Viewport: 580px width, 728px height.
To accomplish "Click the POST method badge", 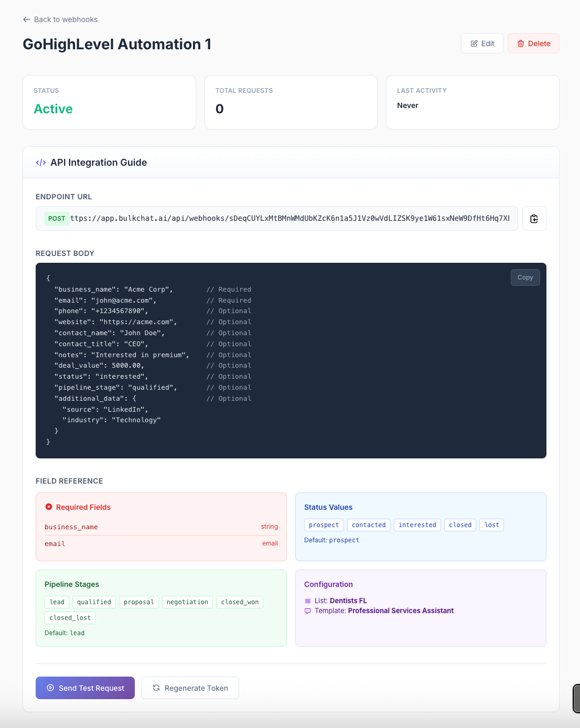I will coord(57,219).
